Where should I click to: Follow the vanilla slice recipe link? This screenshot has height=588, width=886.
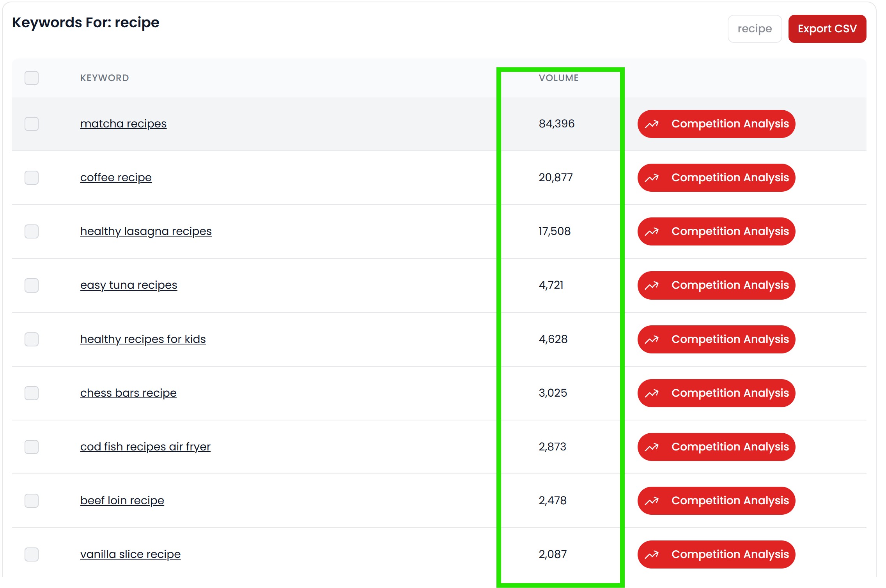[x=130, y=554]
